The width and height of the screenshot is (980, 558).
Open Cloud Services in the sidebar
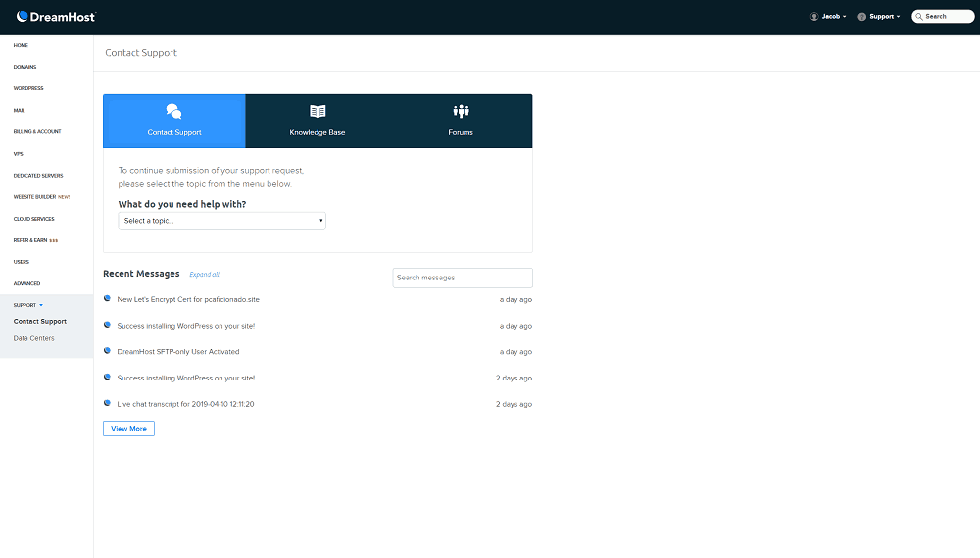tap(33, 219)
